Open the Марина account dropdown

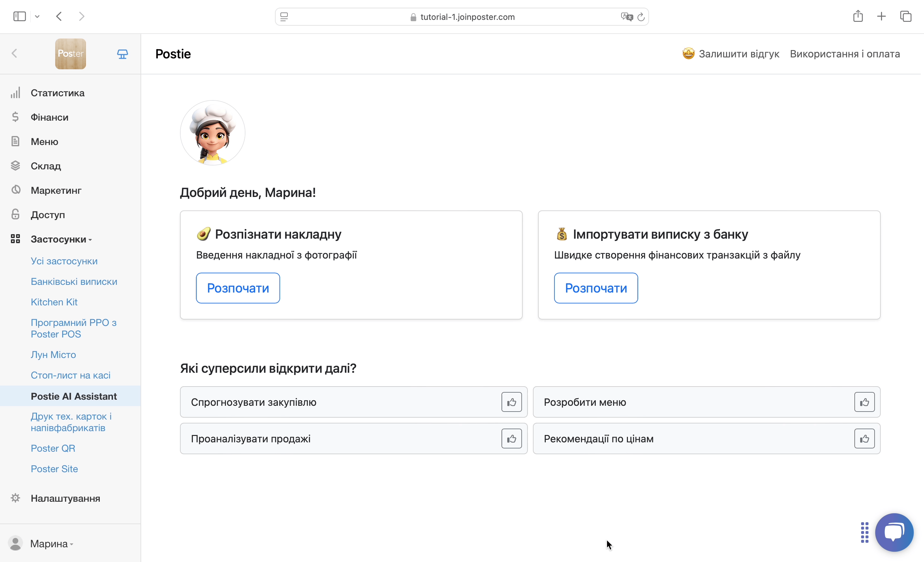coord(52,544)
